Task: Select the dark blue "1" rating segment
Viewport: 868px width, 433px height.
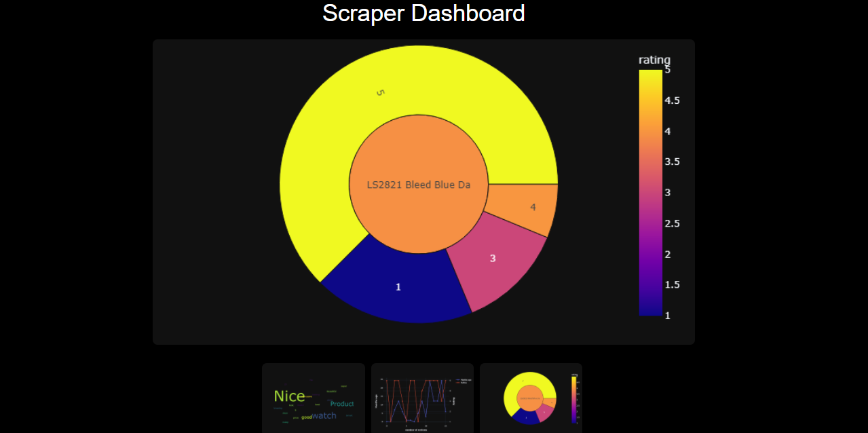Action: 398,287
